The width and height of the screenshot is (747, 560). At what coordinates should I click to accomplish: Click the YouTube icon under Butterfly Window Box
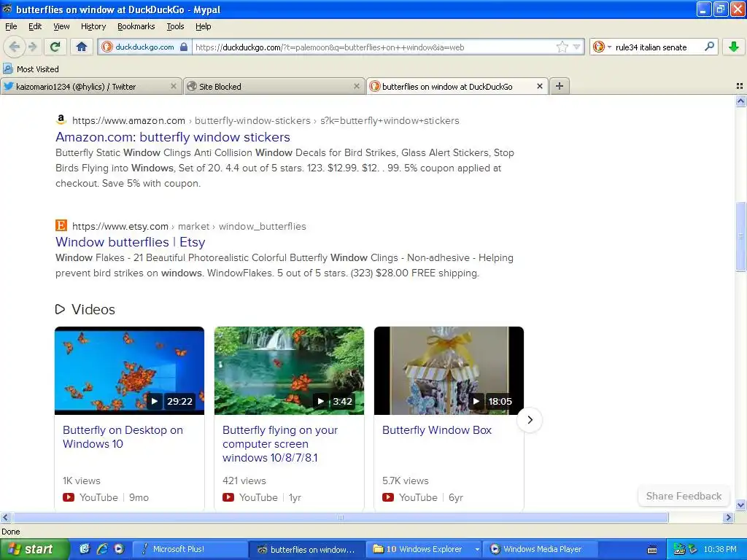[388, 497]
